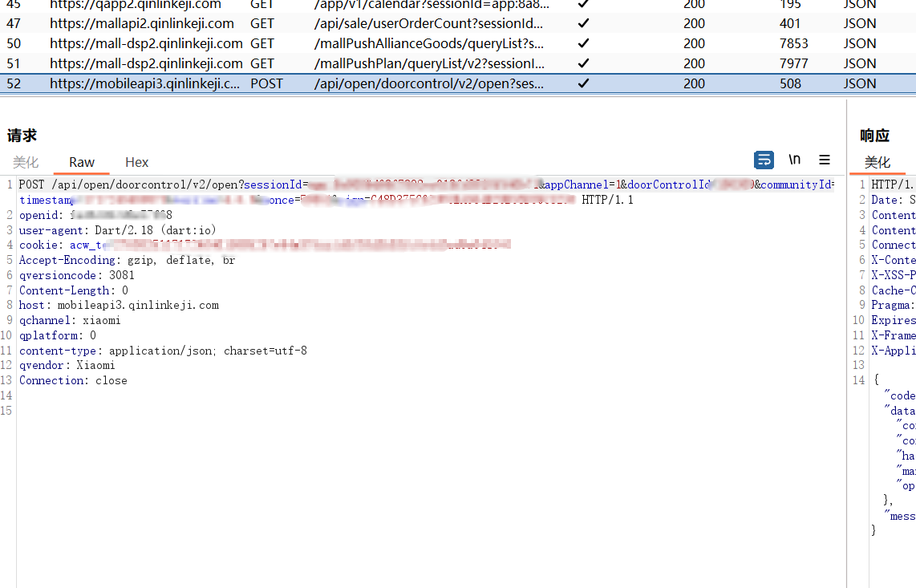Click the host header line in request
Viewport: 916px width, 588px height.
point(119,306)
